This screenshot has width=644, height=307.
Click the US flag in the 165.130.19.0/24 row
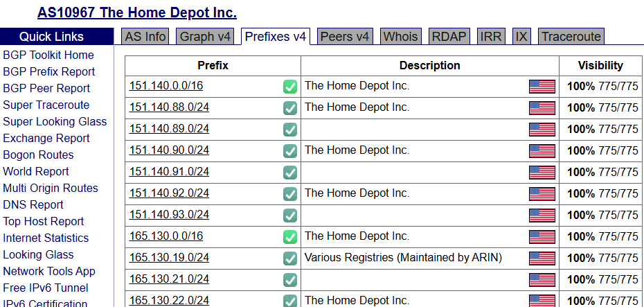click(542, 258)
